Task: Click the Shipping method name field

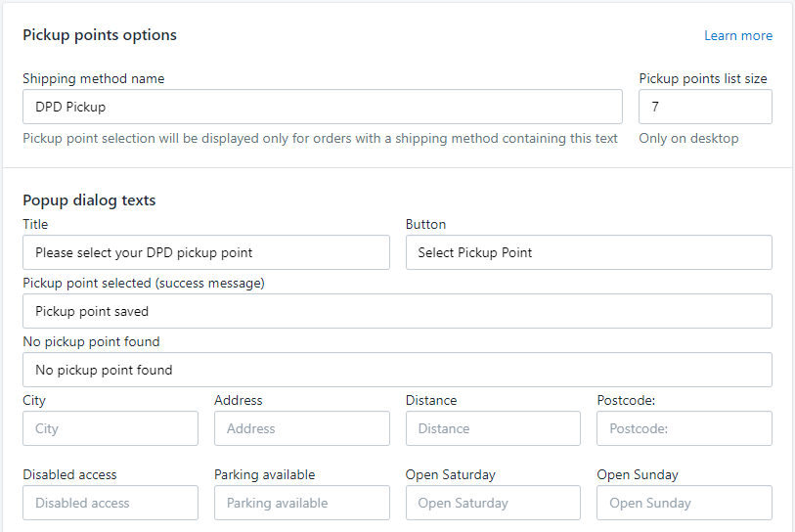Action: pyautogui.click(x=323, y=107)
